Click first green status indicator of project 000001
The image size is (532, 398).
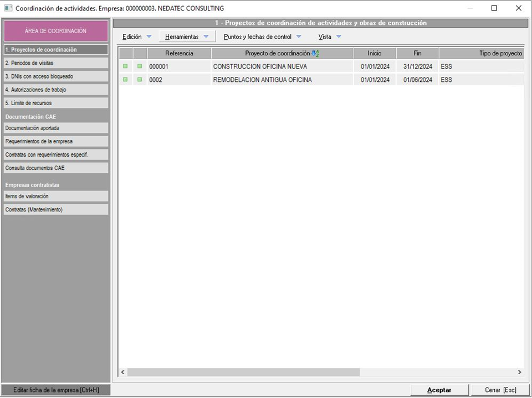(x=125, y=66)
